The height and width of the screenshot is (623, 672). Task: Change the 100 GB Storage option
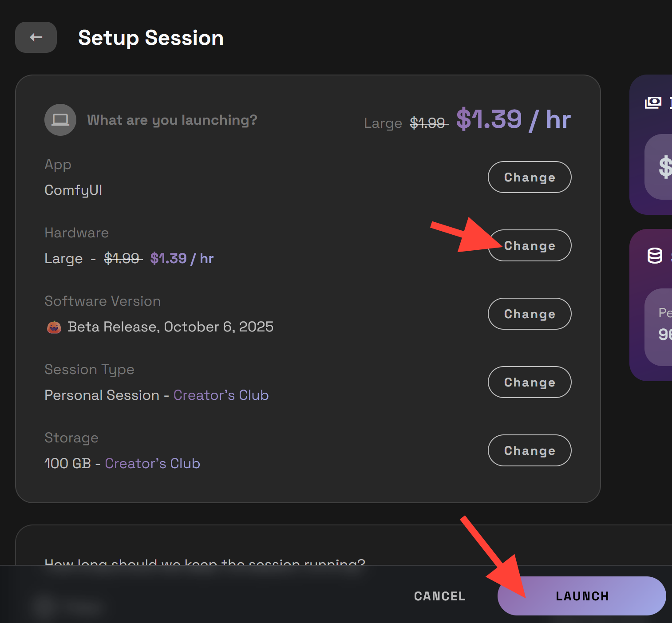529,450
